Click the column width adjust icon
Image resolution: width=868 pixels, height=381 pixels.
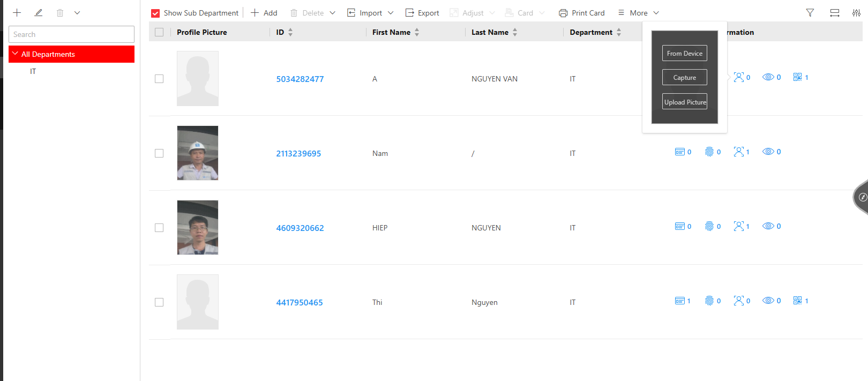point(834,13)
